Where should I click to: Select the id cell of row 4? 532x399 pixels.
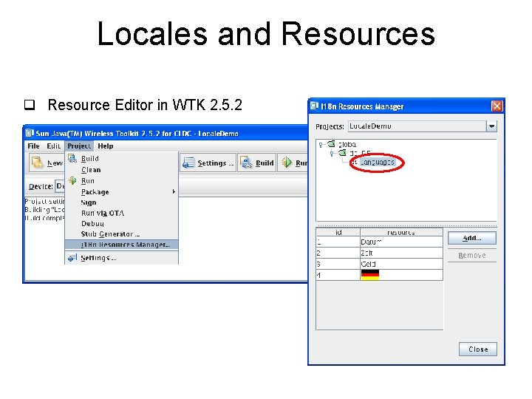[338, 275]
